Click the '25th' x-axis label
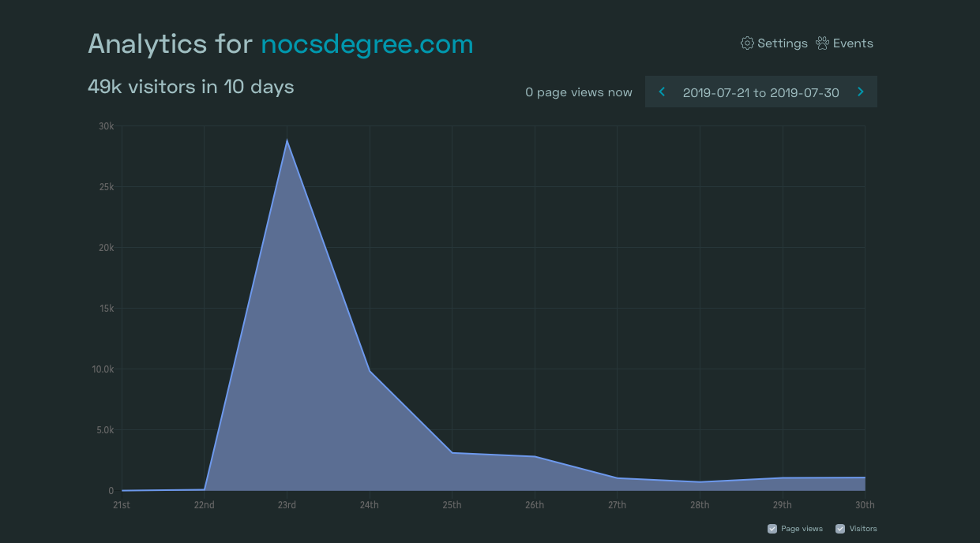This screenshot has width=980, height=543. 452,505
